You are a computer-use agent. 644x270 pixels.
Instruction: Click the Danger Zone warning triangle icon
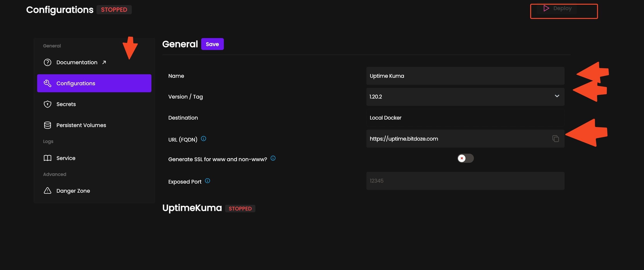point(47,191)
